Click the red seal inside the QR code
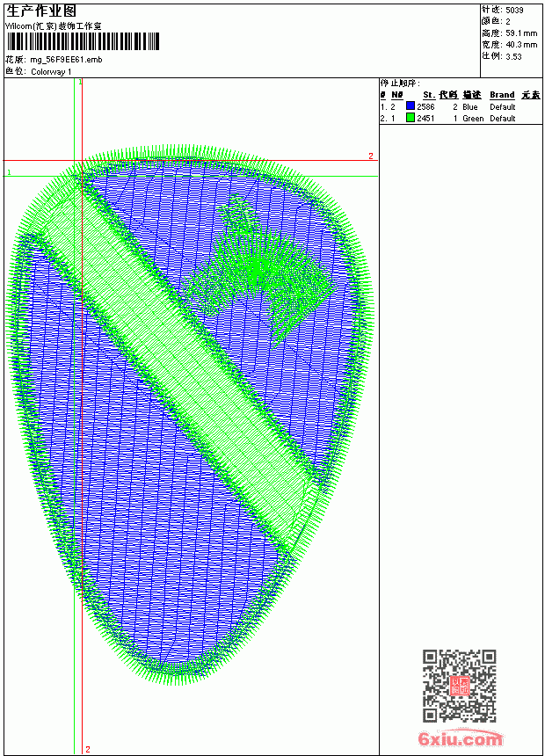This screenshot has width=545, height=756. pos(459,686)
